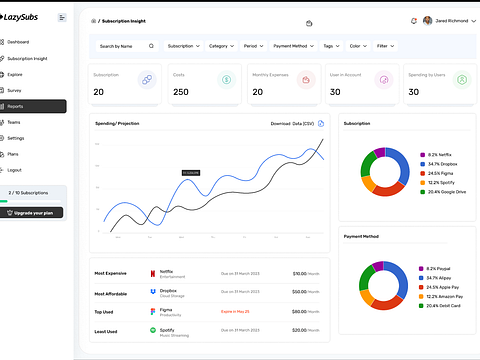This screenshot has height=360, width=480.
Task: Open the Filter dropdown
Action: pos(385,46)
